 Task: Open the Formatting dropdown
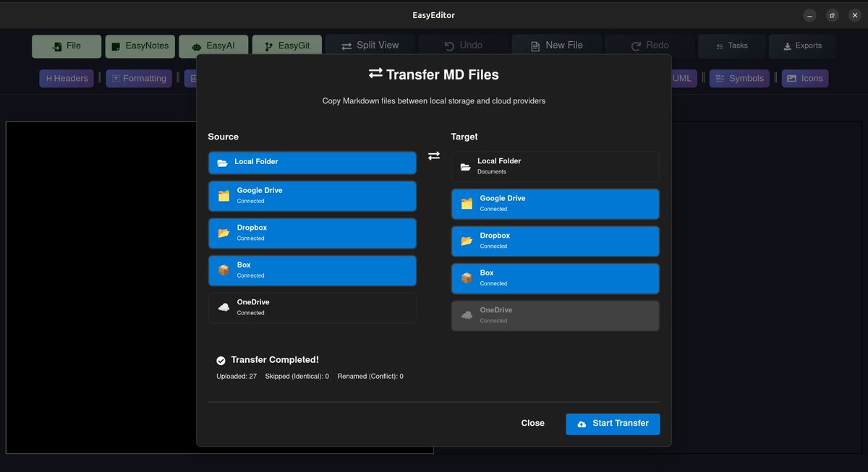pyautogui.click(x=139, y=79)
